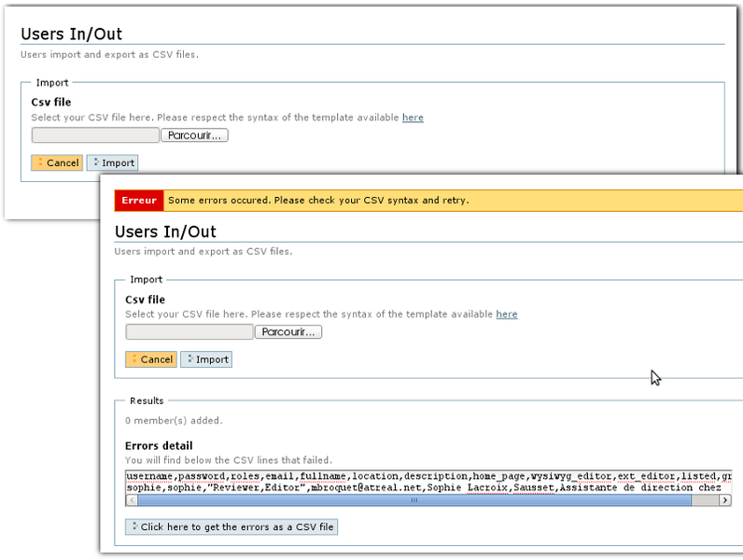Click Cancel in the front error window
The width and height of the screenshot is (743, 560).
[150, 359]
